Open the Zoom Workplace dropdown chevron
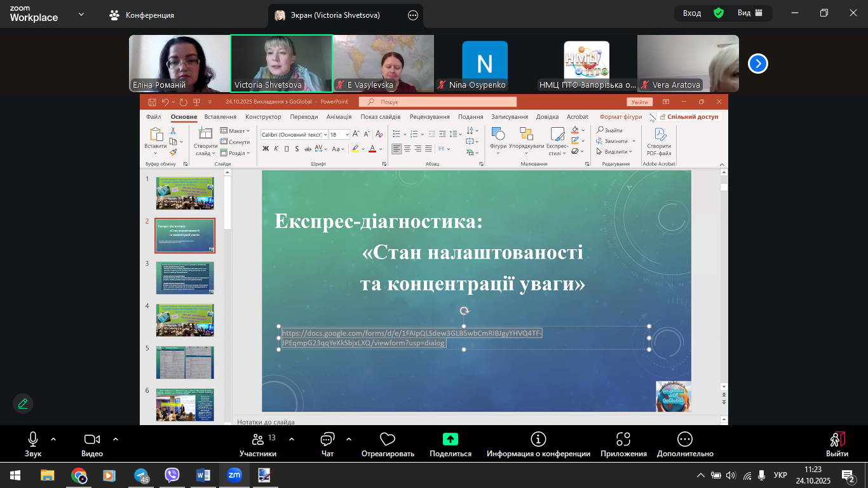Viewport: 868px width, 488px height. point(81,14)
